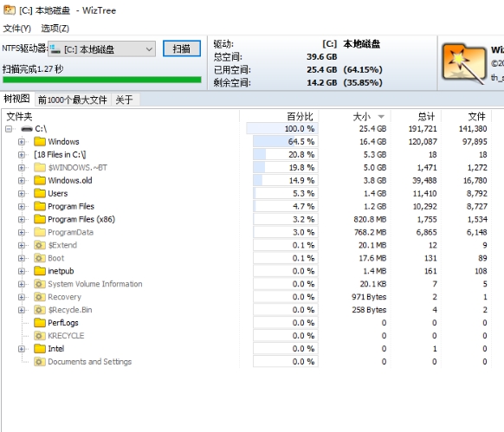The image size is (504, 432).
Task: Expand the Windows.old folder node
Action: click(x=22, y=181)
